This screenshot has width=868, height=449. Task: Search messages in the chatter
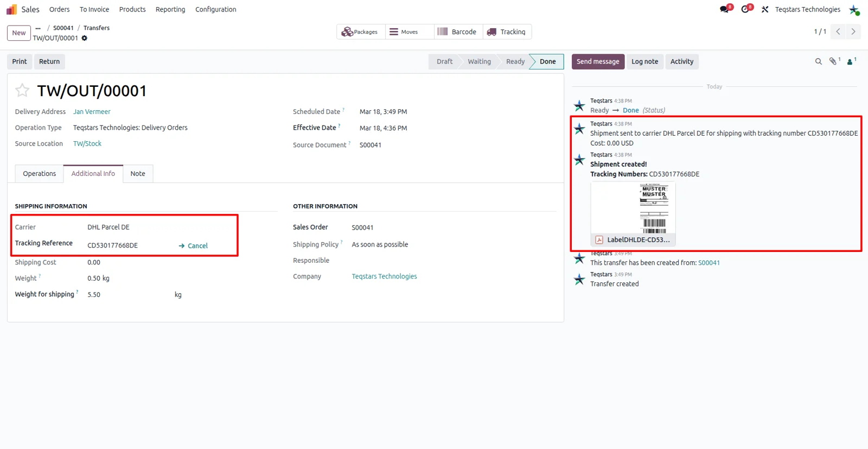coord(818,62)
